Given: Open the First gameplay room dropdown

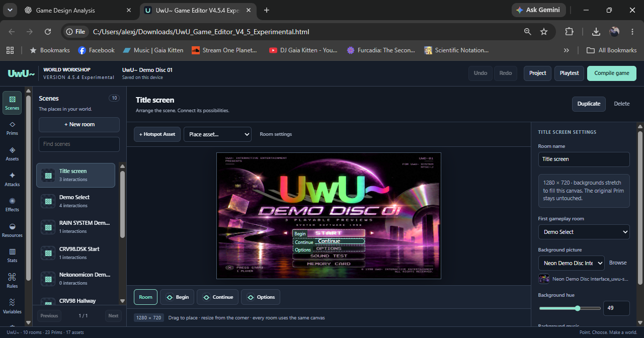Looking at the screenshot, I should tap(584, 232).
